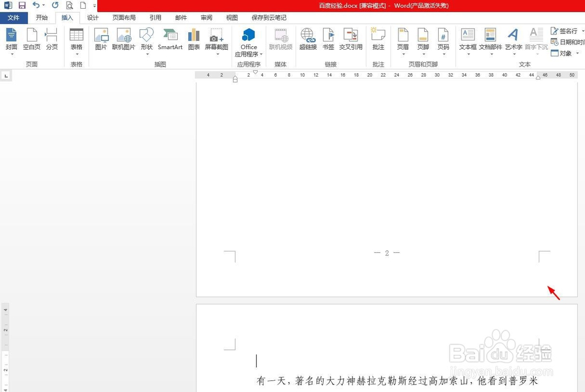Viewport: 585px width, 392px height.
Task: Insert a SmartArt graphic
Action: 170,40
